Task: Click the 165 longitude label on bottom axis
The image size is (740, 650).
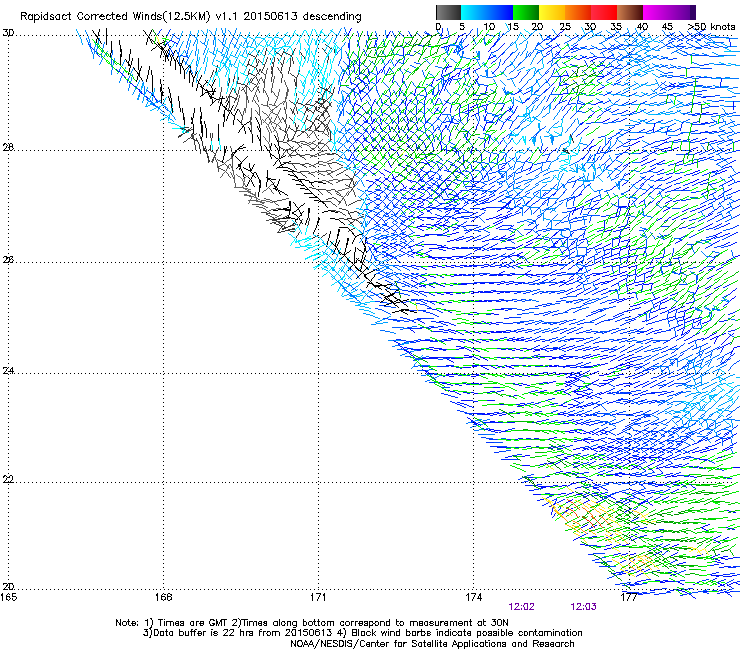Action: click(8, 597)
